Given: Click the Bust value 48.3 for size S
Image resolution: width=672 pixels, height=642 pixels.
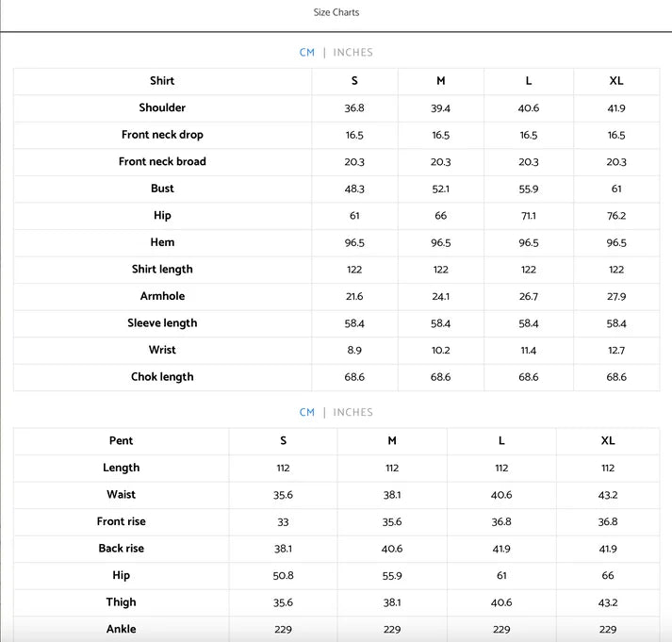Looking at the screenshot, I should (354, 189).
